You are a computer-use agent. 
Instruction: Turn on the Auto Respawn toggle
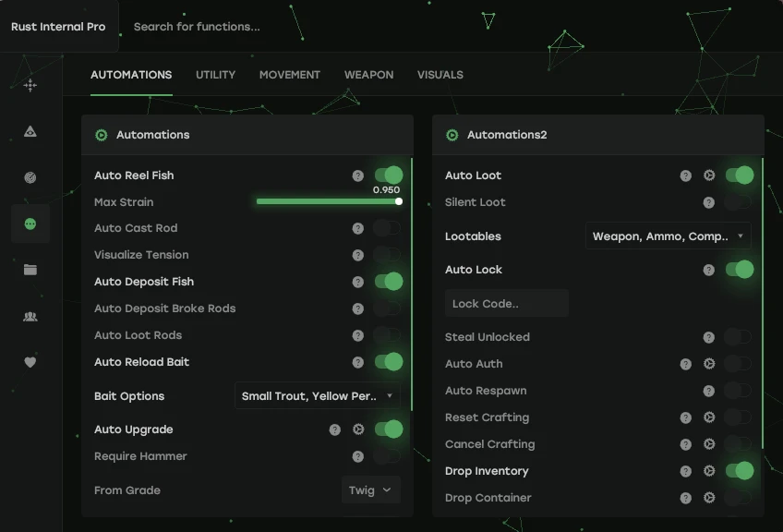point(738,390)
